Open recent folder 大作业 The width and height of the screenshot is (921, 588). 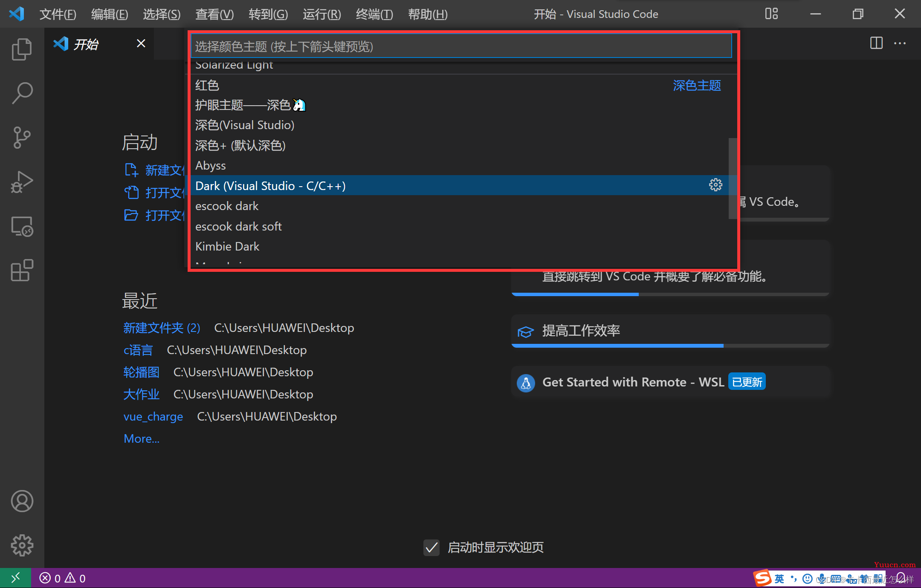pos(142,394)
